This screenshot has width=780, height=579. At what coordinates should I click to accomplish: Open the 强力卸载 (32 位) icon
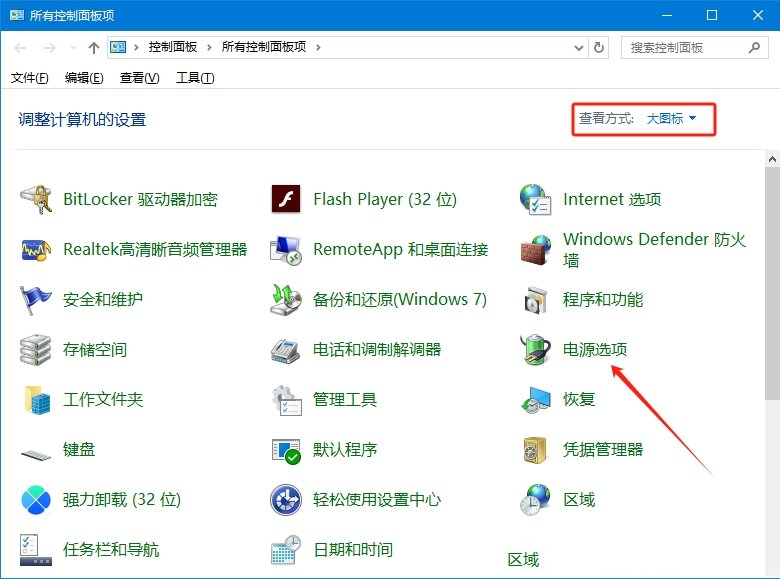pyautogui.click(x=36, y=500)
